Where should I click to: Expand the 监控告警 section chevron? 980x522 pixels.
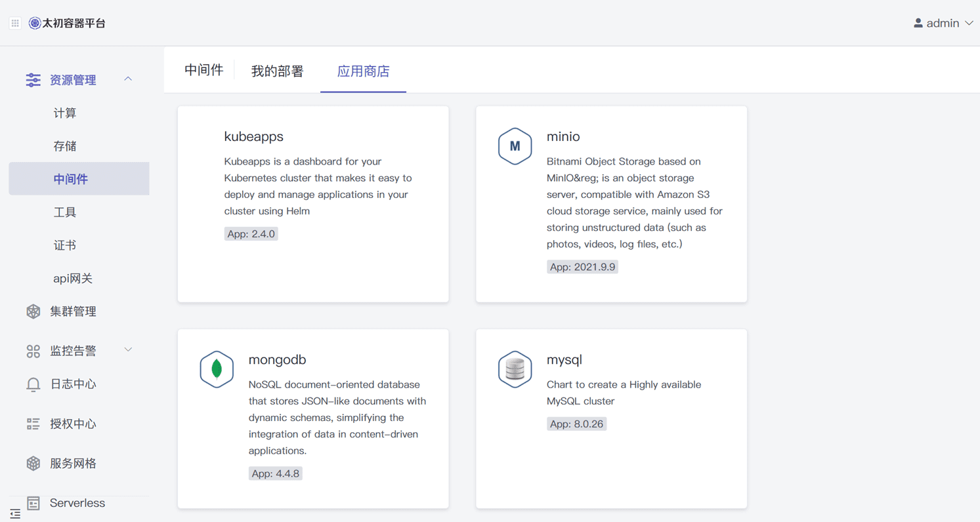[128, 350]
